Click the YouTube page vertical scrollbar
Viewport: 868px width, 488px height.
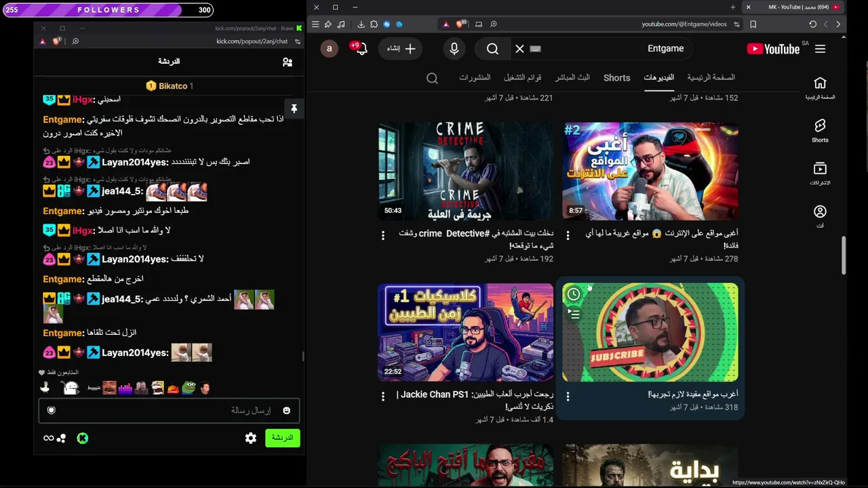coord(844,255)
